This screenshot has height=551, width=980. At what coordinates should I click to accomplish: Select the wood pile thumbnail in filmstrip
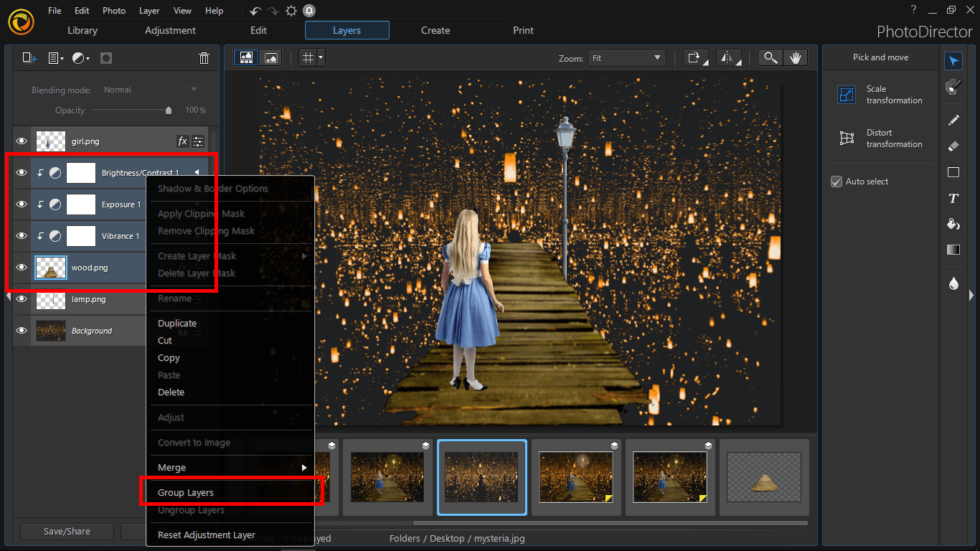763,476
